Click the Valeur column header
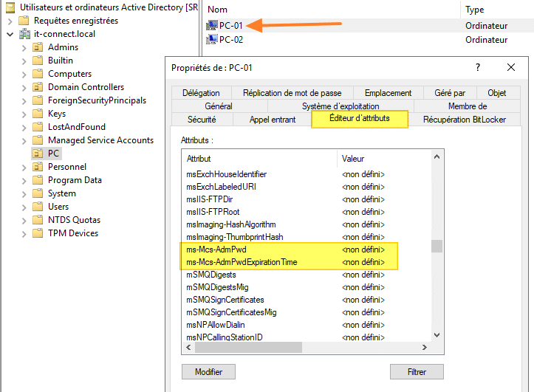Screen dimensions: 534x392 385,159
